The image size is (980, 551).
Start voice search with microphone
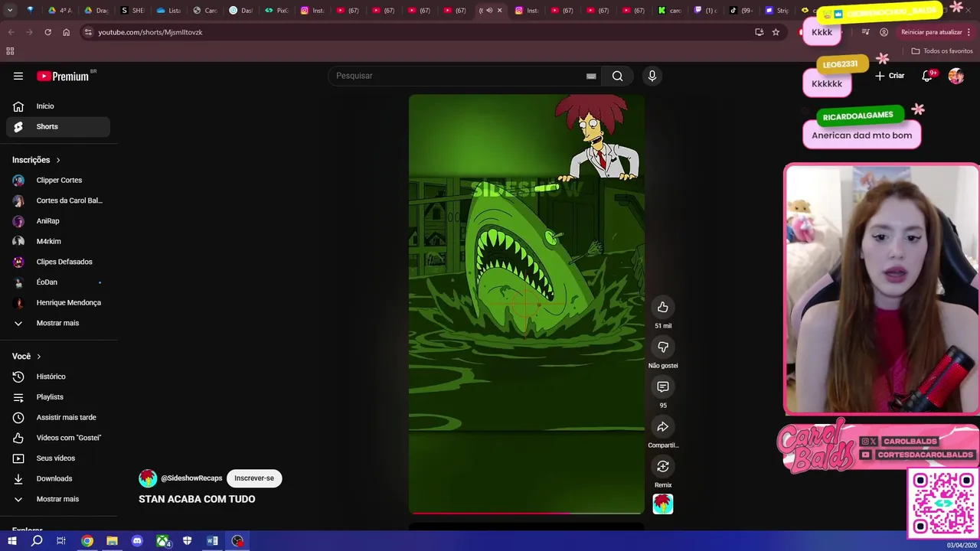(x=652, y=76)
